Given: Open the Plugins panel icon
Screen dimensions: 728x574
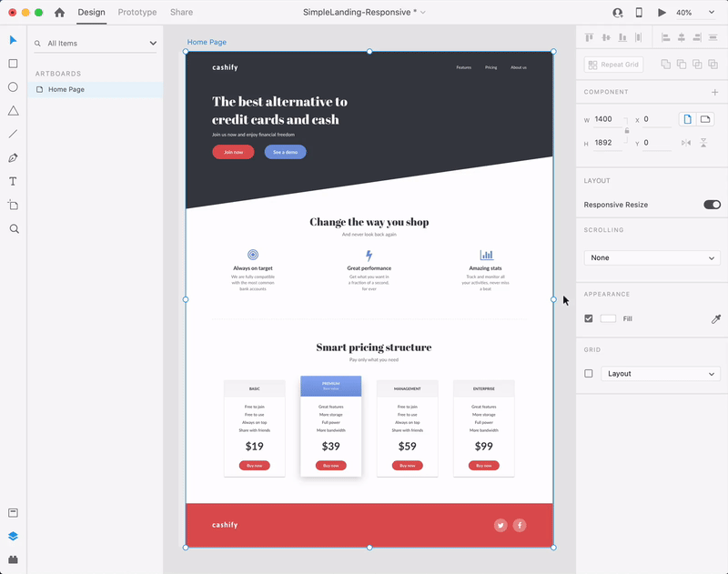Looking at the screenshot, I should [13, 559].
